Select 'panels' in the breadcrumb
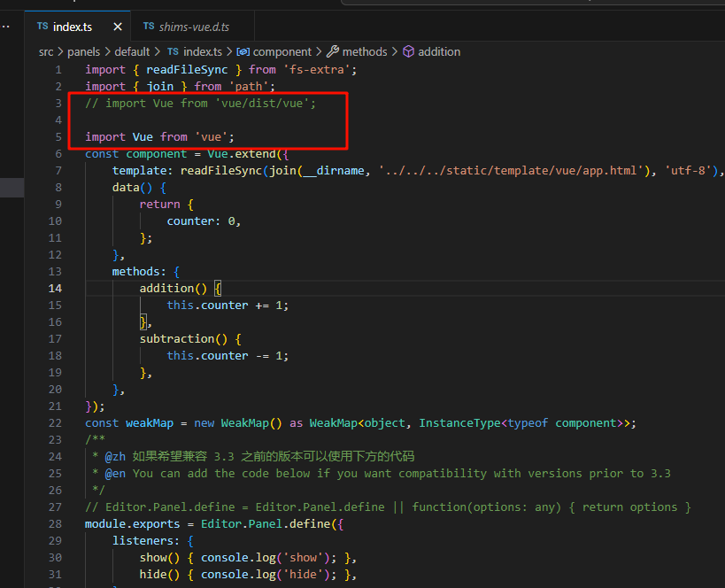Viewport: 725px width, 588px height. [x=84, y=52]
